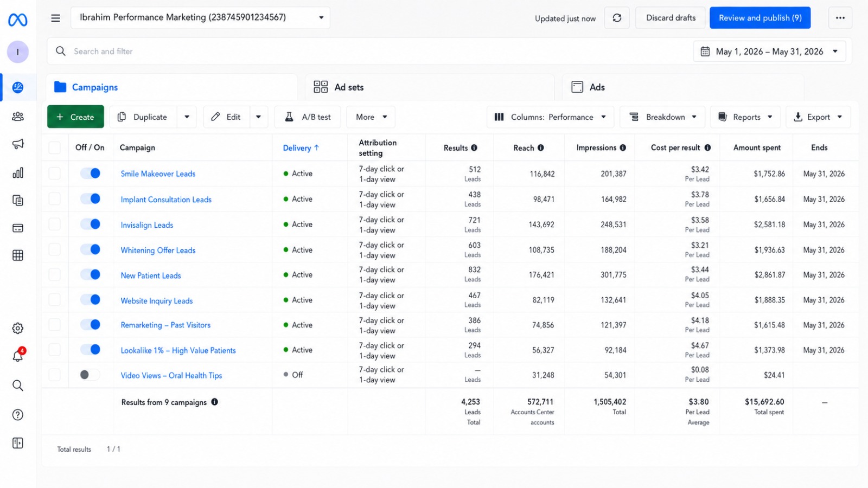Open the New Patient Leads campaign link
The width and height of the screenshot is (868, 488).
[x=151, y=275]
